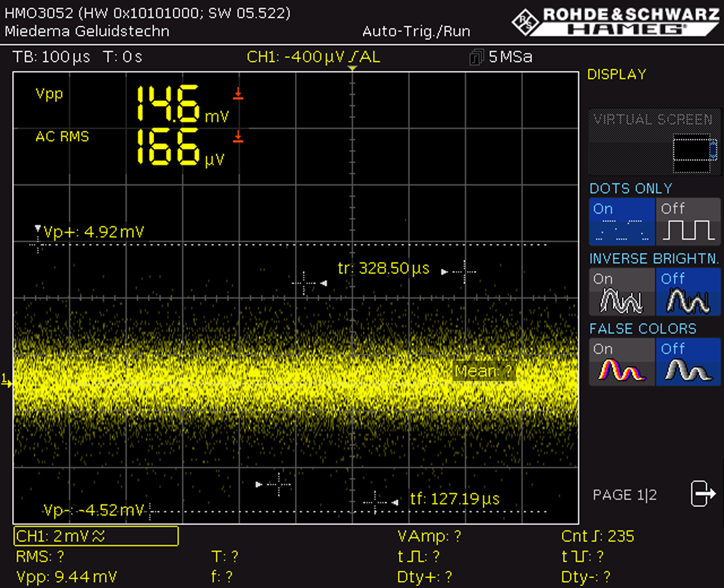The width and height of the screenshot is (724, 588).
Task: Click the clipping indicator beside AC RMS value
Action: coord(238,136)
